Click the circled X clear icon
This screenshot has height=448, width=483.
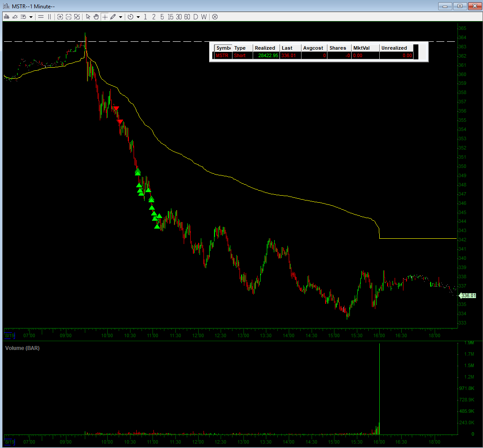click(x=215, y=17)
